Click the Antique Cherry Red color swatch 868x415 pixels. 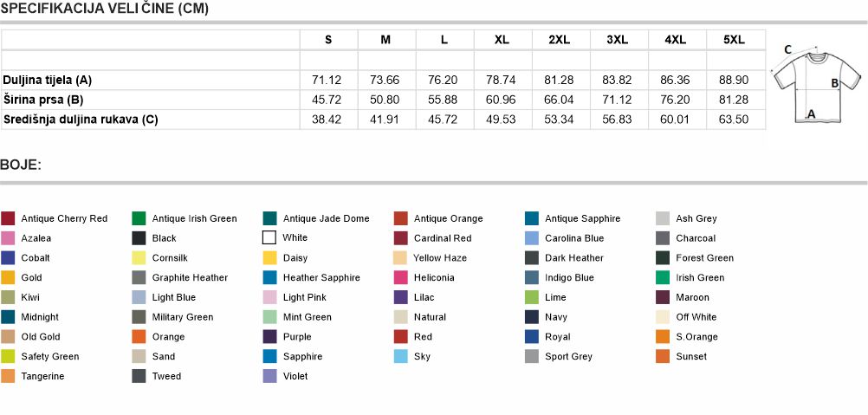coord(8,218)
